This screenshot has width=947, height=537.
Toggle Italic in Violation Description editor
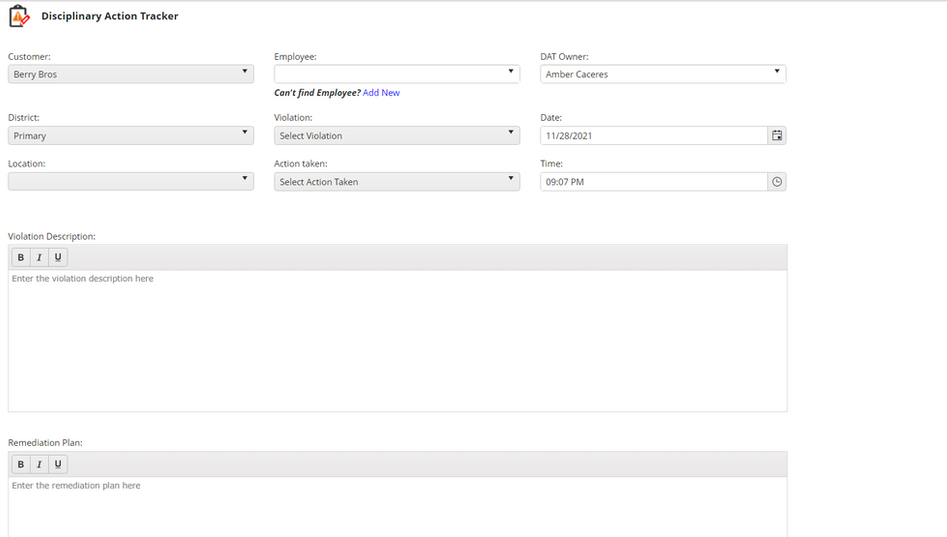(x=39, y=258)
